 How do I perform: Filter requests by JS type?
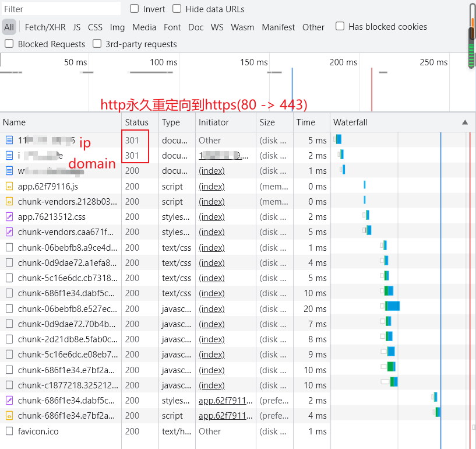[x=76, y=27]
